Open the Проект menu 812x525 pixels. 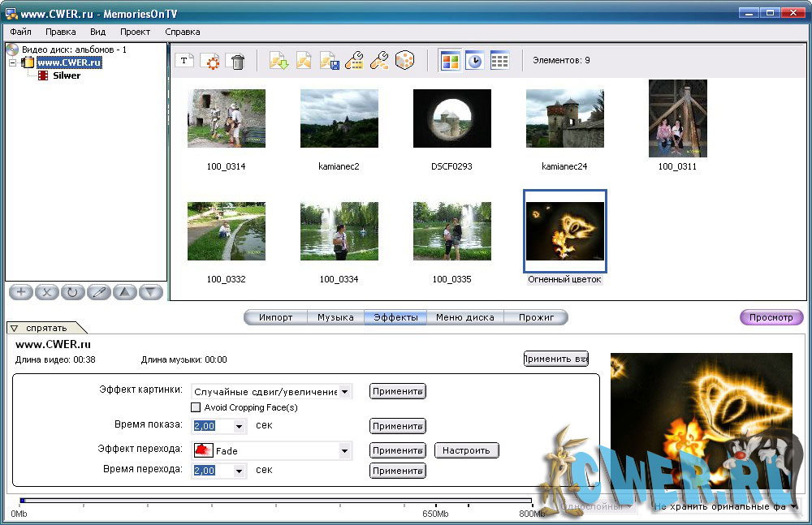coord(135,32)
